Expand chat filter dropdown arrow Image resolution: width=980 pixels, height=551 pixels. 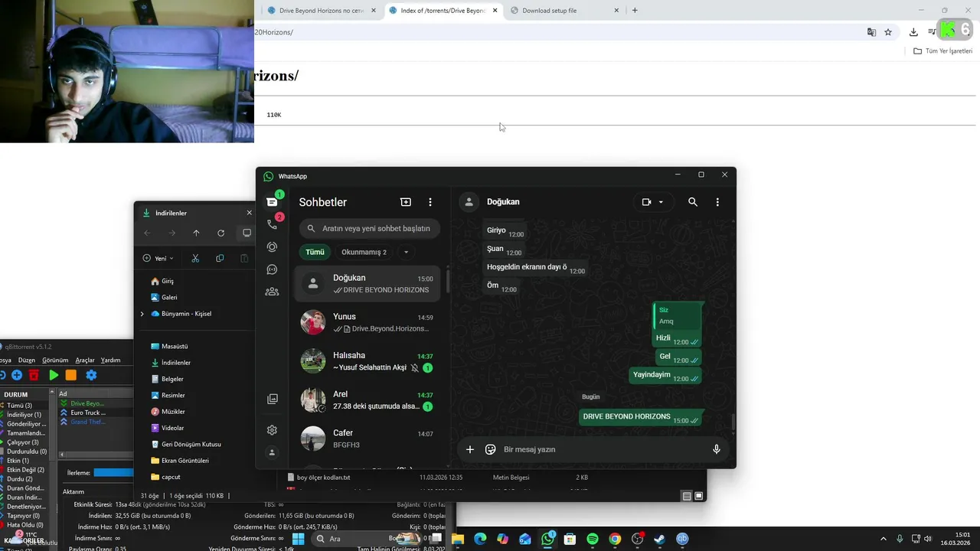coord(406,252)
